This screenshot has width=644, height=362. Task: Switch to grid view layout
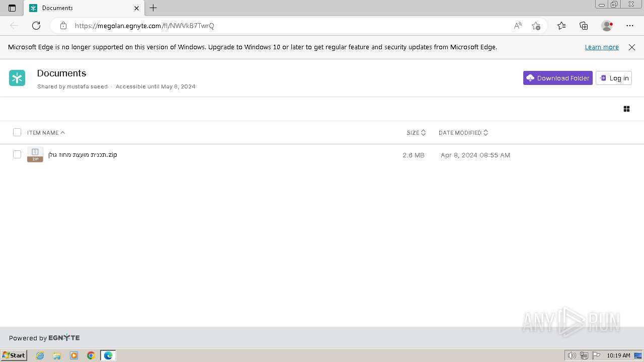[626, 109]
